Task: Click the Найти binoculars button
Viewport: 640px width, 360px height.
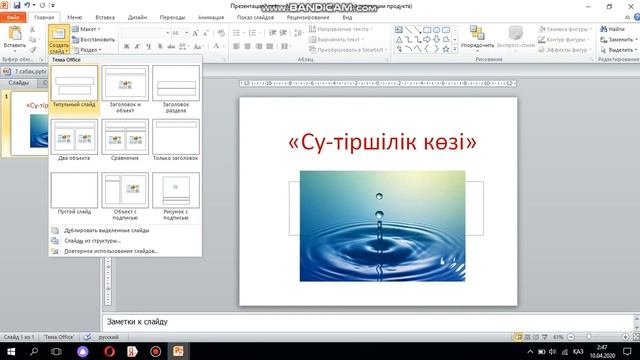Action: (613, 29)
